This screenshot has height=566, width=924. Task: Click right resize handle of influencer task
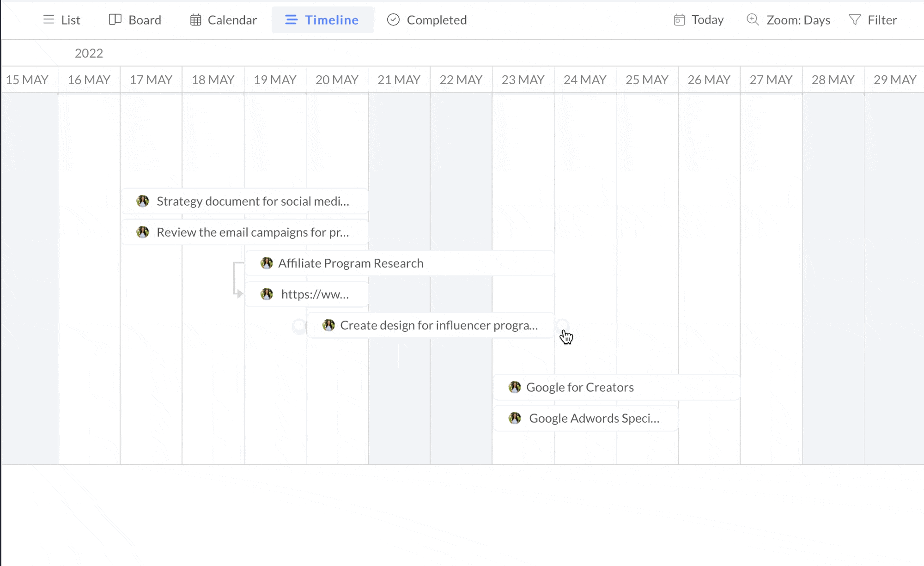pos(562,325)
